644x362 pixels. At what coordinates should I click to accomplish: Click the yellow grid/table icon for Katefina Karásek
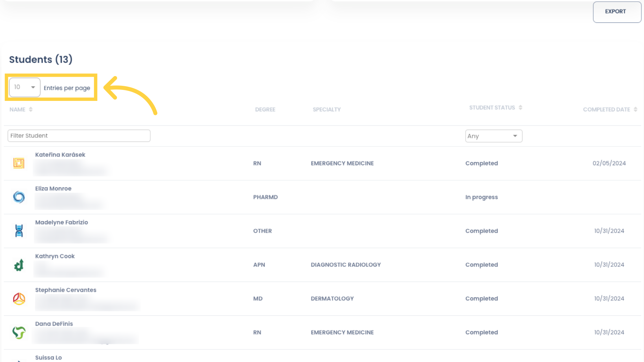(19, 163)
